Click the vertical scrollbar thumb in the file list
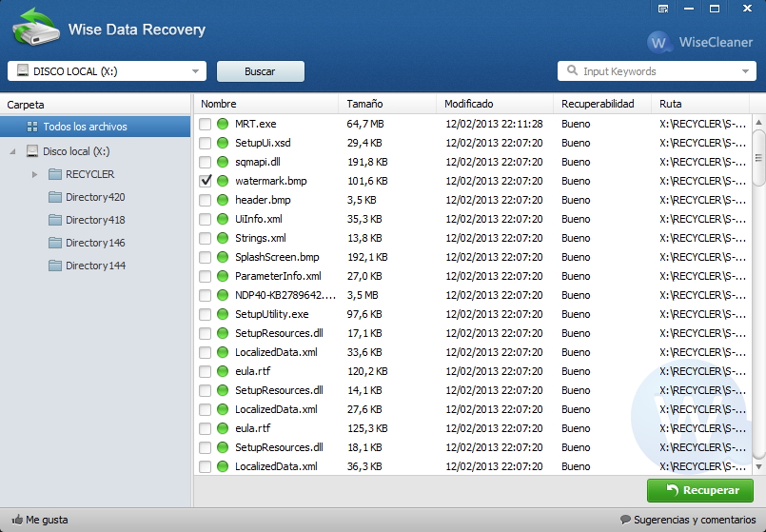The image size is (766, 532). 758,157
